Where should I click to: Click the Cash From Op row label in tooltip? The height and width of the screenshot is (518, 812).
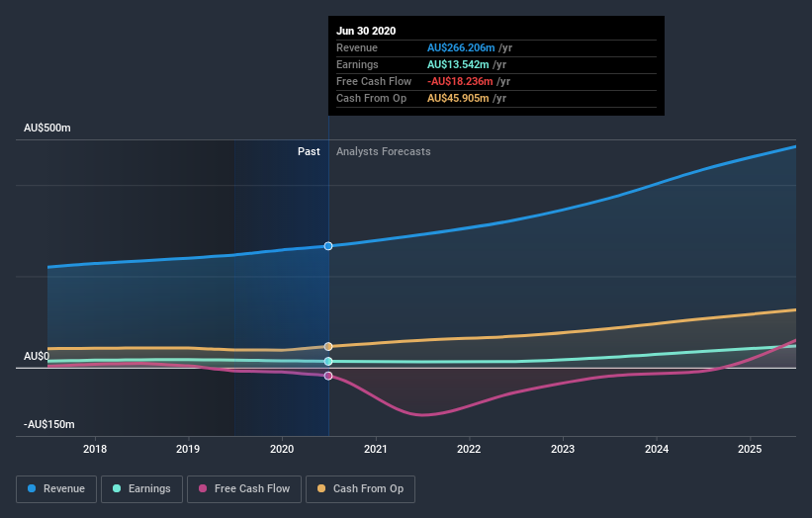(371, 98)
